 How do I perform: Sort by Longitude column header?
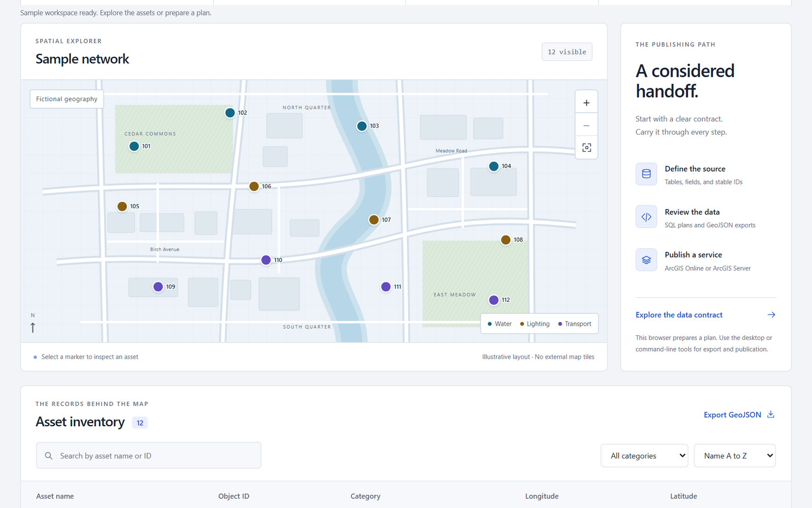[542, 496]
